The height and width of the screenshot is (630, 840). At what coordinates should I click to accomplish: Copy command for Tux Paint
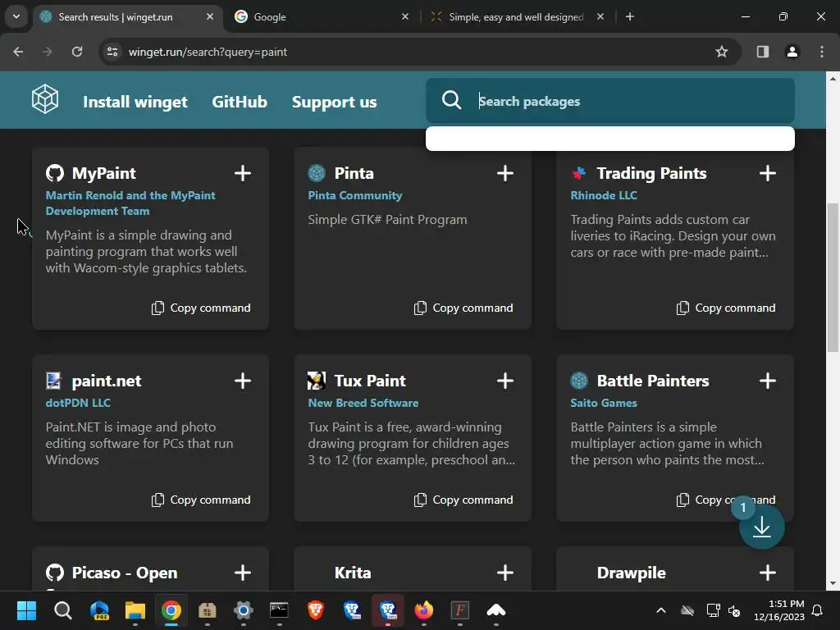[x=464, y=500]
